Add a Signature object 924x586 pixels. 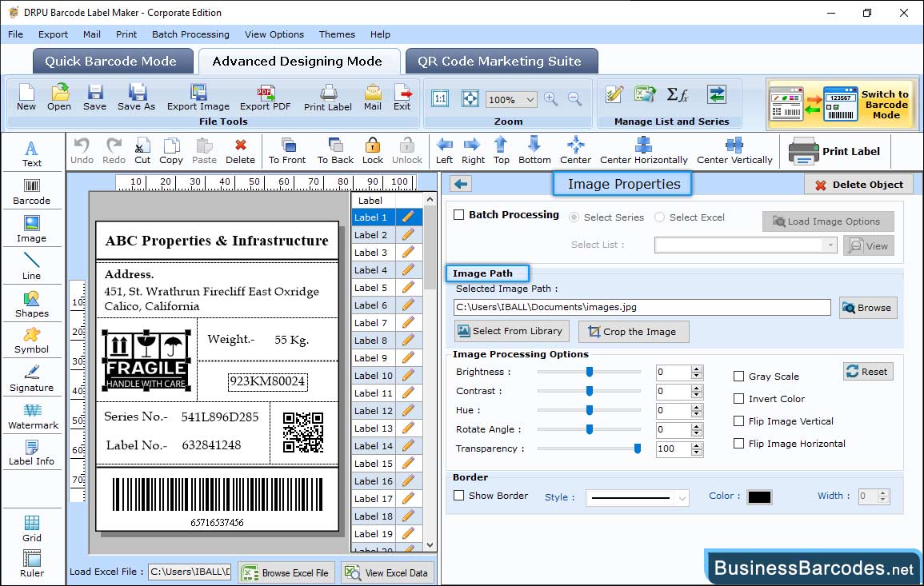(x=32, y=379)
